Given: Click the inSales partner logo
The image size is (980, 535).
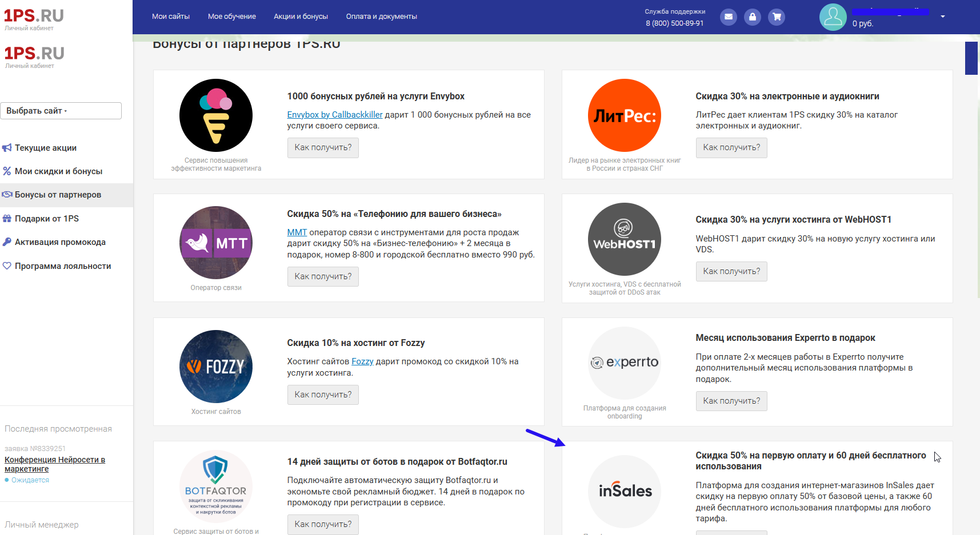Looking at the screenshot, I should tap(625, 492).
